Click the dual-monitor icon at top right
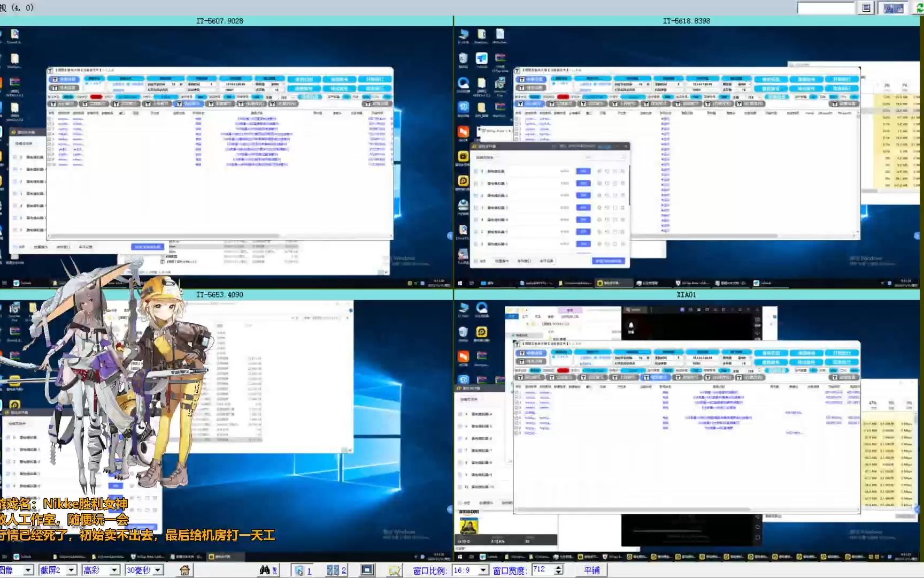 click(893, 8)
